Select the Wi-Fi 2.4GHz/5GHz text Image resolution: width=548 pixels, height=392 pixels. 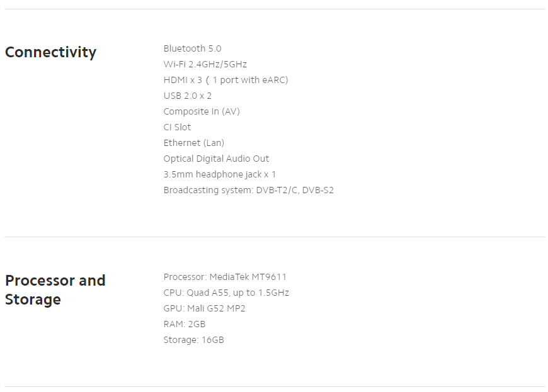[205, 64]
